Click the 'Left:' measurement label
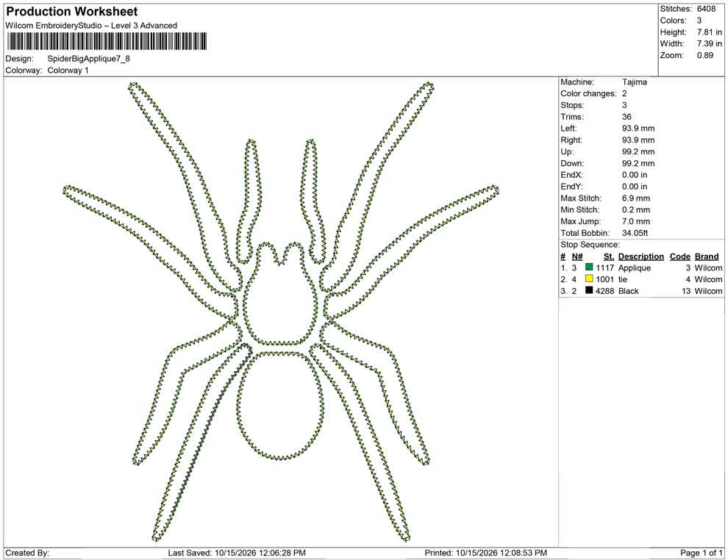 click(568, 129)
